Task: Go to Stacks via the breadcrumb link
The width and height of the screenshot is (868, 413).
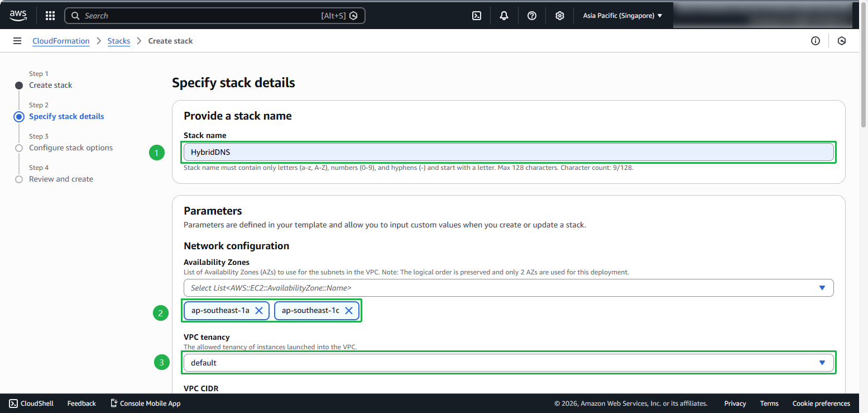Action: point(119,40)
